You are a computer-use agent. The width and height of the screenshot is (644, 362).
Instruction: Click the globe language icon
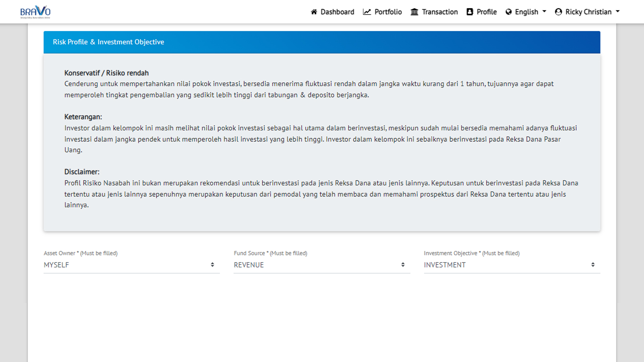click(509, 12)
